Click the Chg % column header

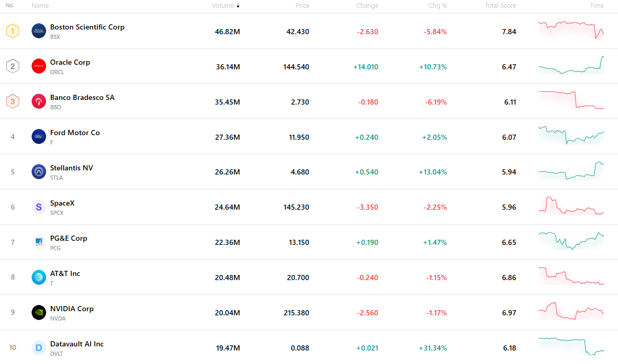click(438, 6)
